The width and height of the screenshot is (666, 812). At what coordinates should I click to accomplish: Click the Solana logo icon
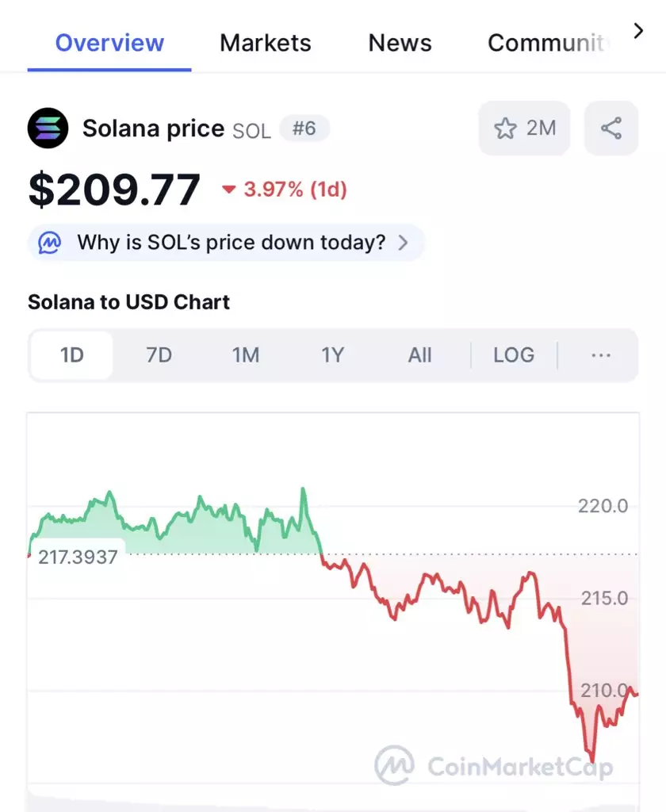click(x=48, y=128)
